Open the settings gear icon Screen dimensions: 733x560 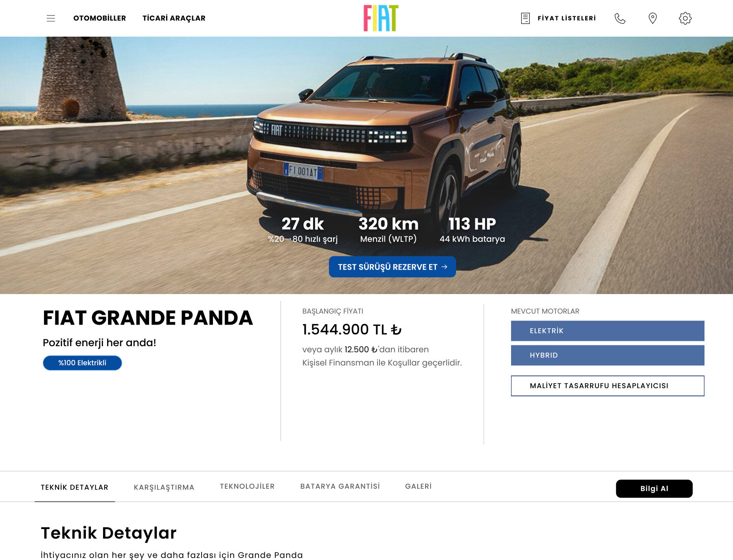pos(685,18)
